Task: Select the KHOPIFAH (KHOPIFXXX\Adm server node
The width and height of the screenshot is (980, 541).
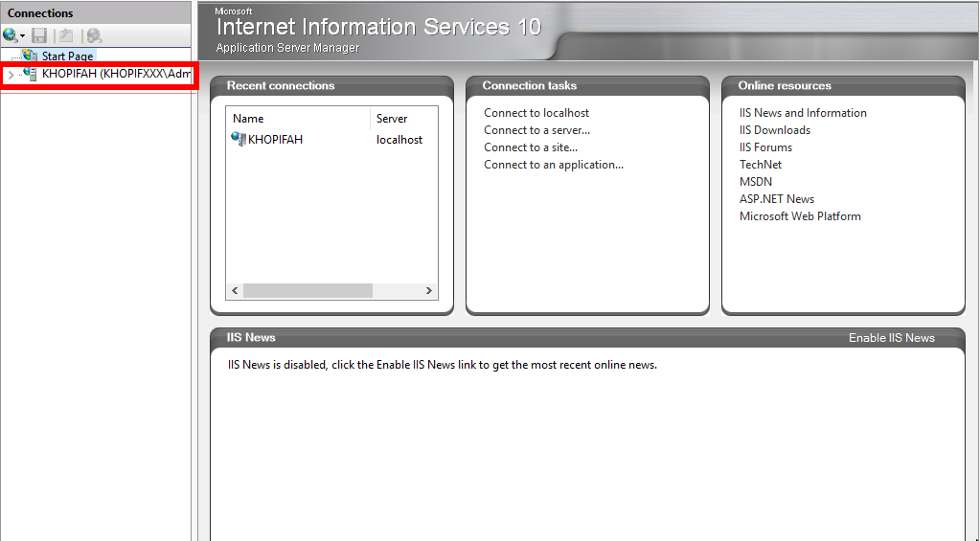Action: click(x=116, y=74)
